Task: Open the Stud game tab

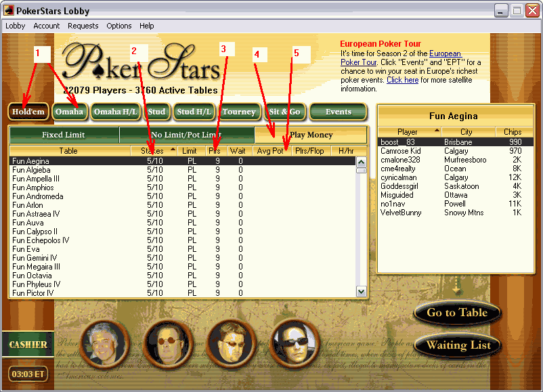Action: pyautogui.click(x=157, y=112)
